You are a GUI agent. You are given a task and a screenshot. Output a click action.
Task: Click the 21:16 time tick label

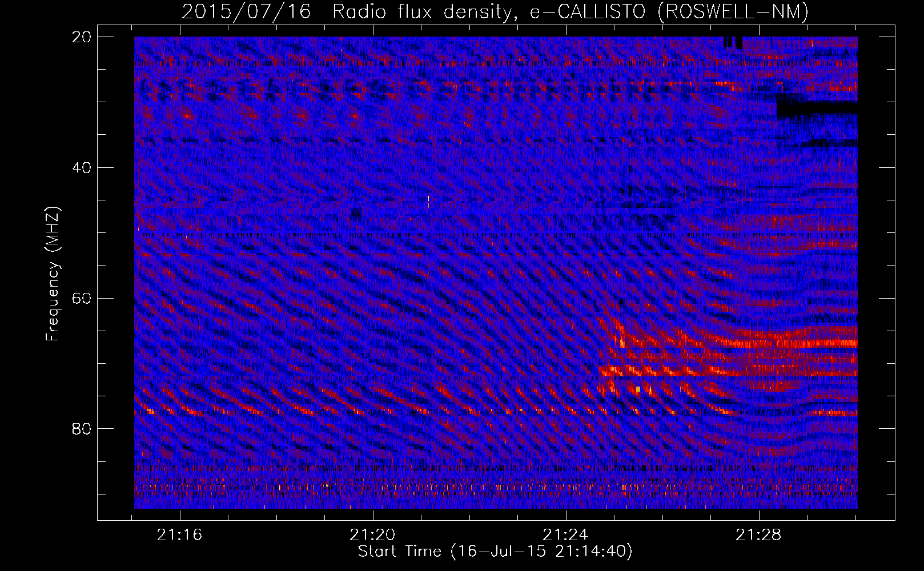[x=180, y=535]
